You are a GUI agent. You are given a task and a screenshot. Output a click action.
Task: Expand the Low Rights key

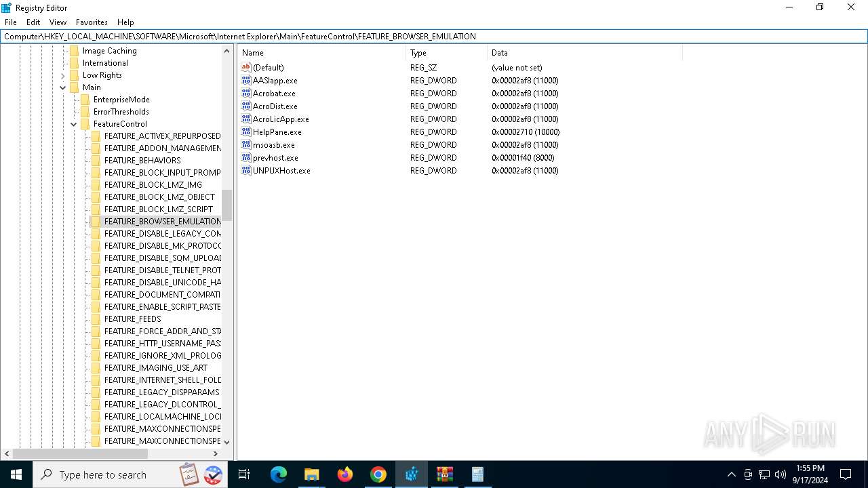(x=63, y=75)
